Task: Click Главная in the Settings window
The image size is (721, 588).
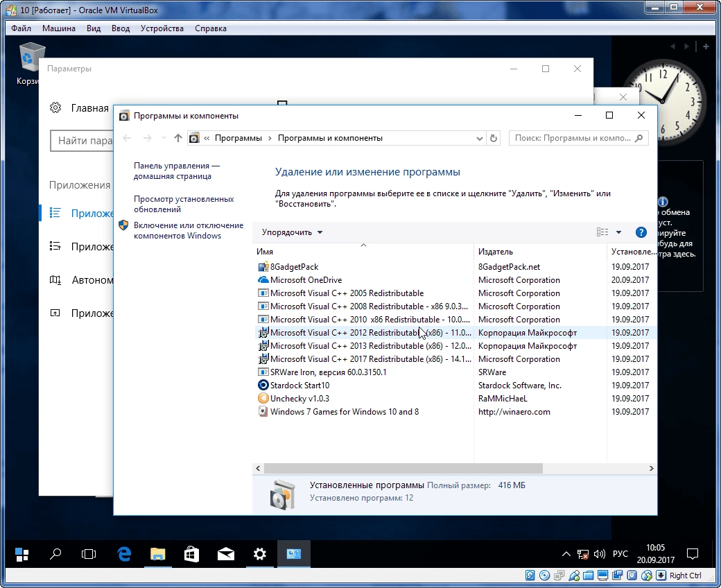Action: tap(89, 108)
